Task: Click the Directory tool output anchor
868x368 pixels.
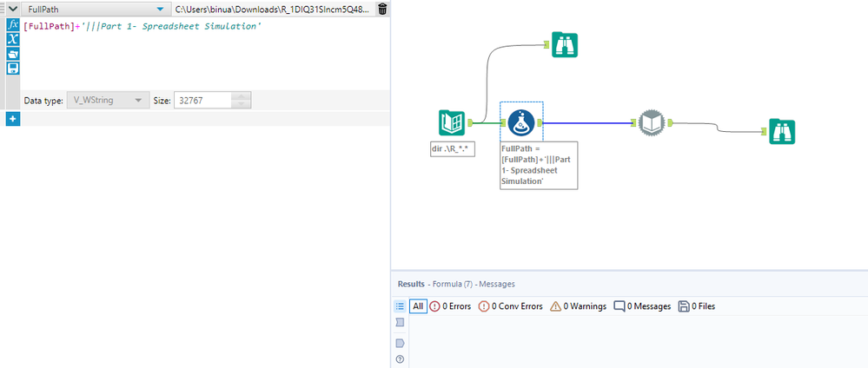Action: (x=470, y=123)
